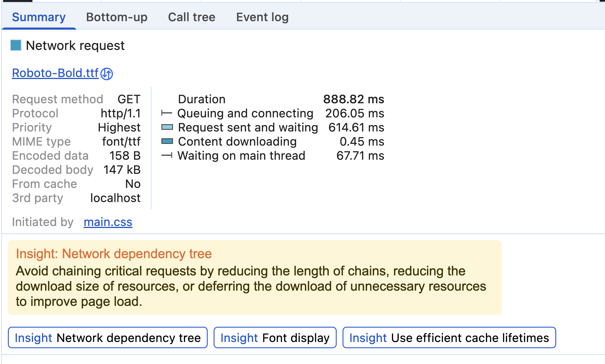
Task: Click the Insight Font display button
Action: coord(275,338)
